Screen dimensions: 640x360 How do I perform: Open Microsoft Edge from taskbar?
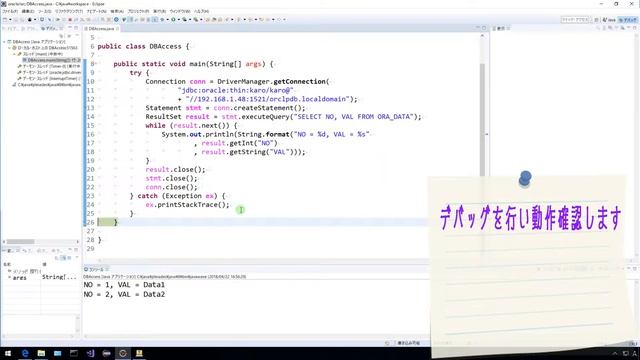[25, 353]
